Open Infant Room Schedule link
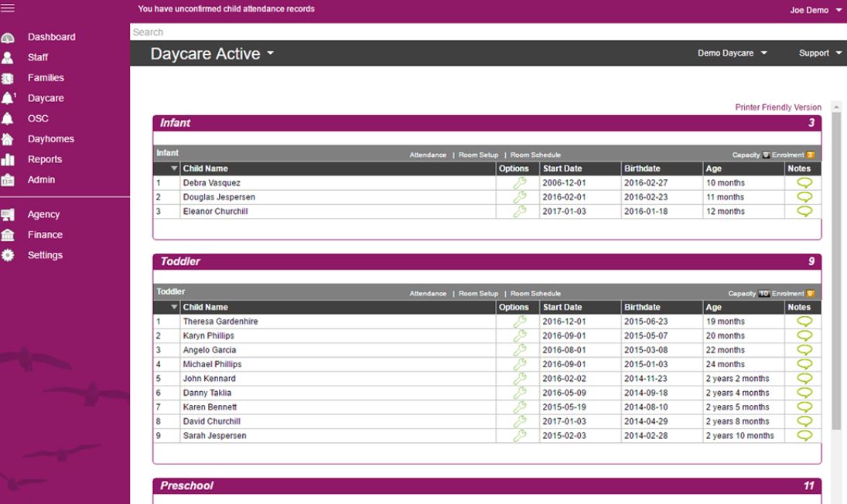The width and height of the screenshot is (847, 504). 535,155
